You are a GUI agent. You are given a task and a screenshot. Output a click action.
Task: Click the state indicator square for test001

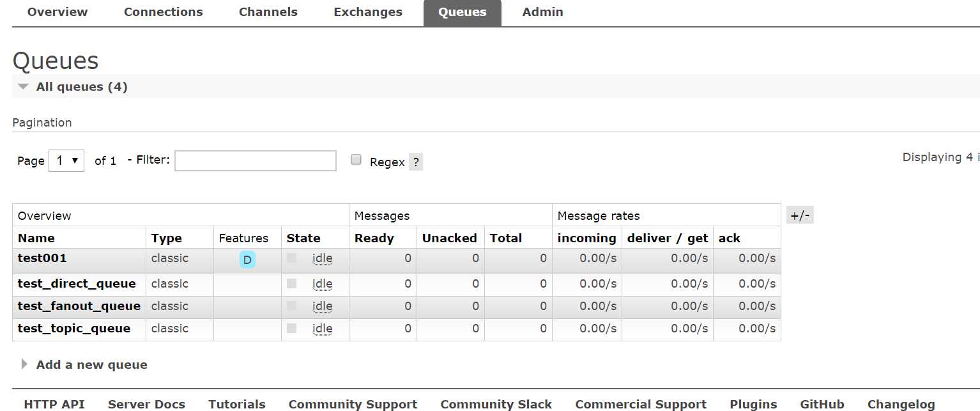292,258
